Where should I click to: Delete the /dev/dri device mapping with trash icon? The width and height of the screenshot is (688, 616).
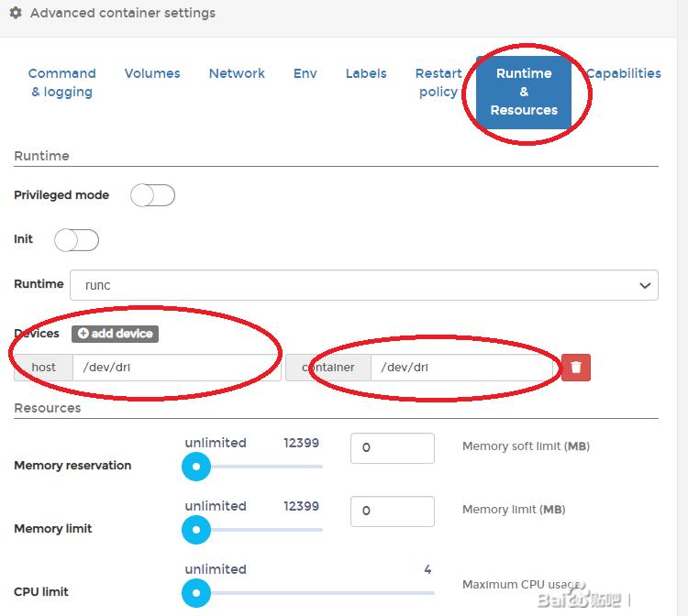[576, 368]
